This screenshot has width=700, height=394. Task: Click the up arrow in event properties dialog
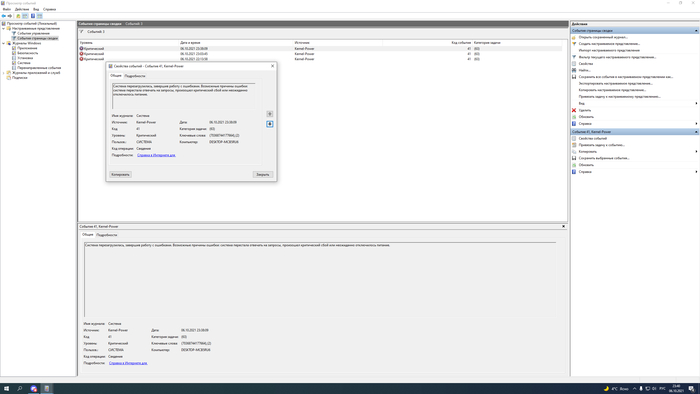pos(270,114)
